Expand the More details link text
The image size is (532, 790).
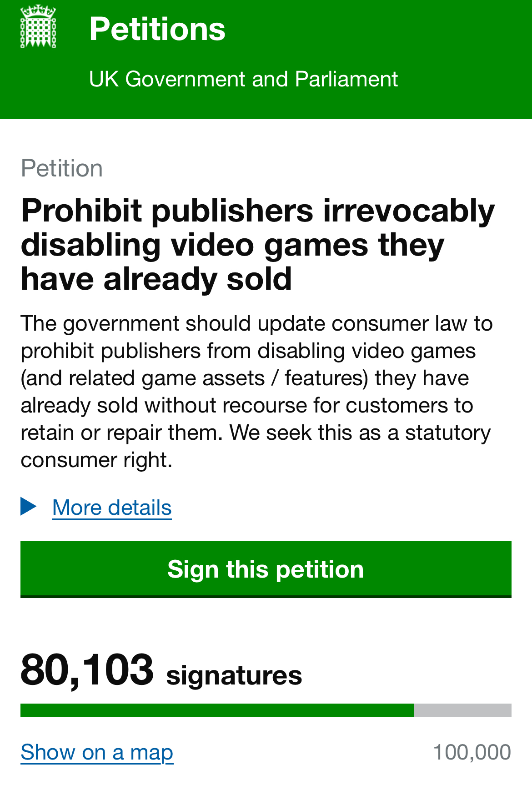112,508
